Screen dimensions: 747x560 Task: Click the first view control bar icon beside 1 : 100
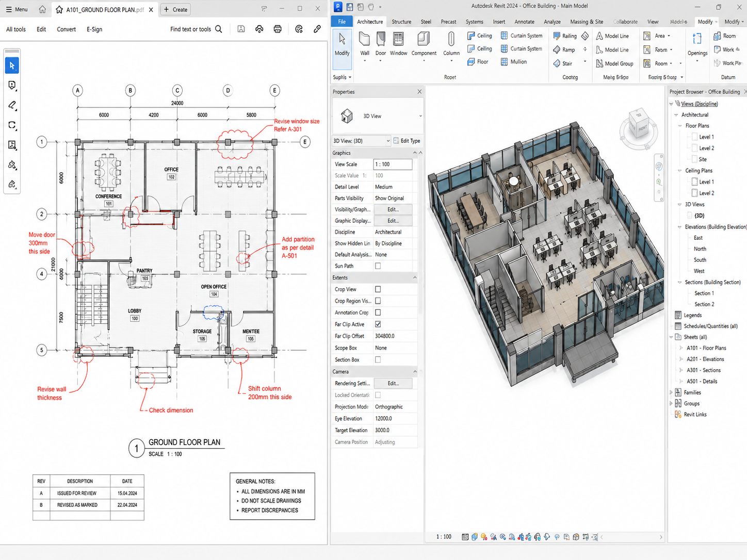pos(465,537)
